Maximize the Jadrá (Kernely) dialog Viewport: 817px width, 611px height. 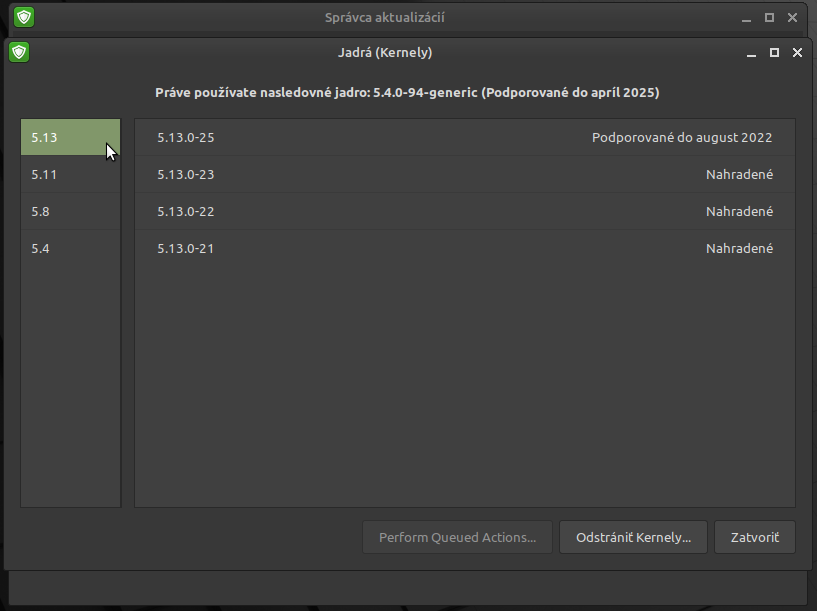click(774, 53)
